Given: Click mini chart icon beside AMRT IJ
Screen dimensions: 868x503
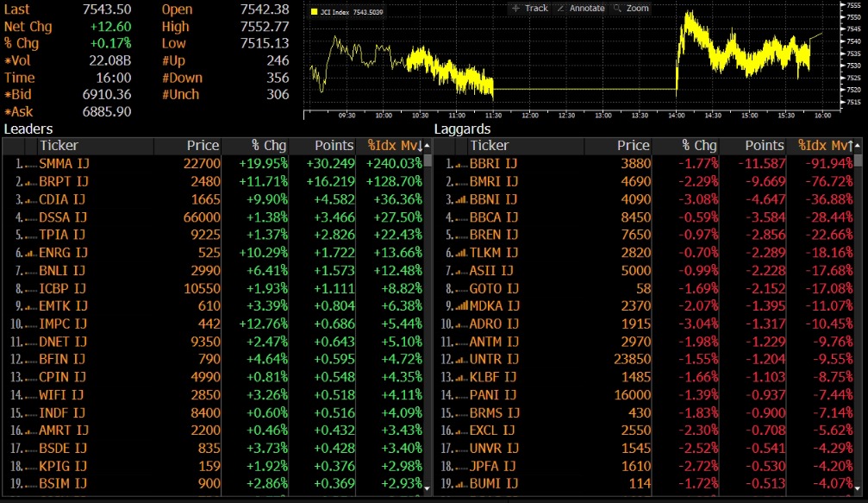Looking at the screenshot, I should 31,431.
